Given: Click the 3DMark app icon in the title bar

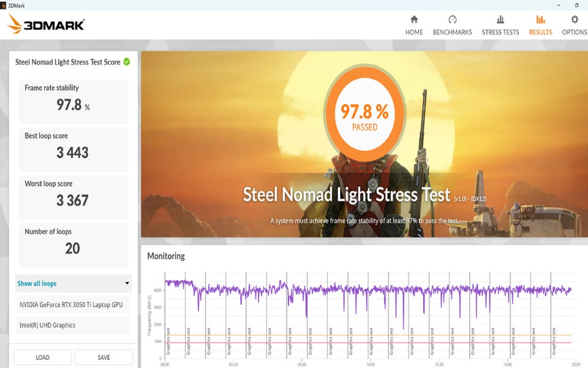Looking at the screenshot, I should [3, 6].
